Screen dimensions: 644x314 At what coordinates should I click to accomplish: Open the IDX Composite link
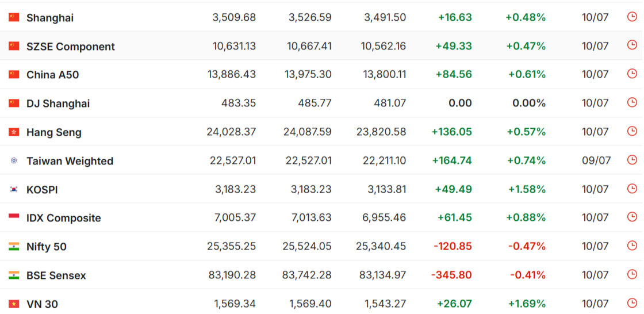[x=64, y=218]
